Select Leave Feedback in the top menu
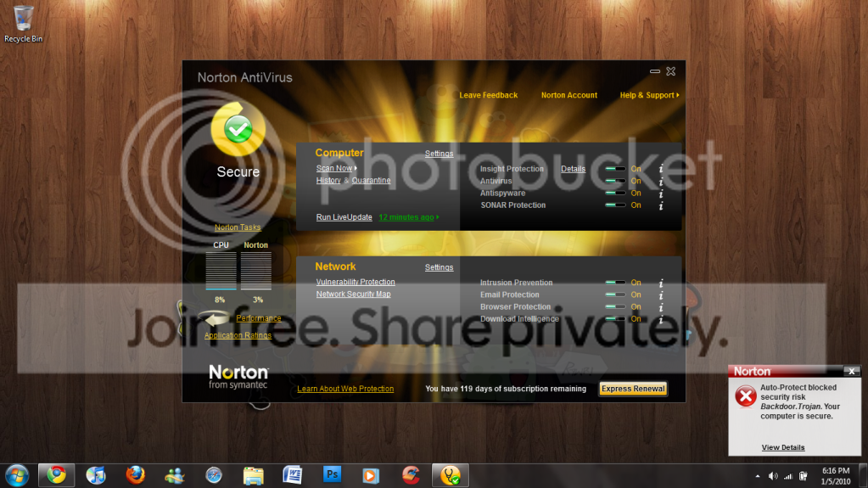The image size is (868, 488). coord(488,95)
